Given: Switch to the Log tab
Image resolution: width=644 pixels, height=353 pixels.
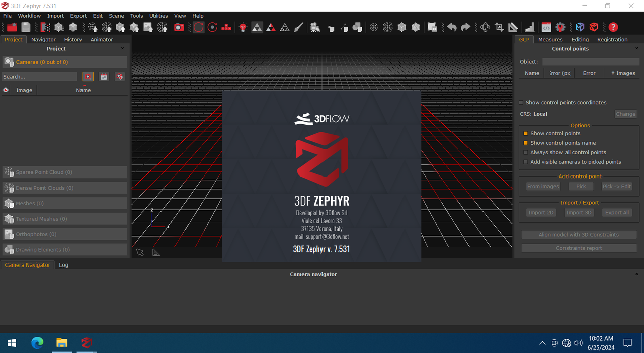Looking at the screenshot, I should tap(63, 264).
